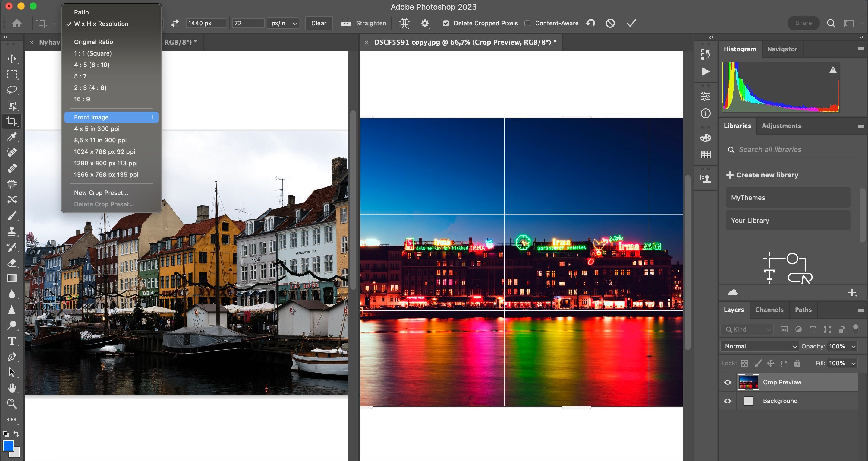The width and height of the screenshot is (868, 461).
Task: Select the Lasso tool
Action: coord(12,90)
